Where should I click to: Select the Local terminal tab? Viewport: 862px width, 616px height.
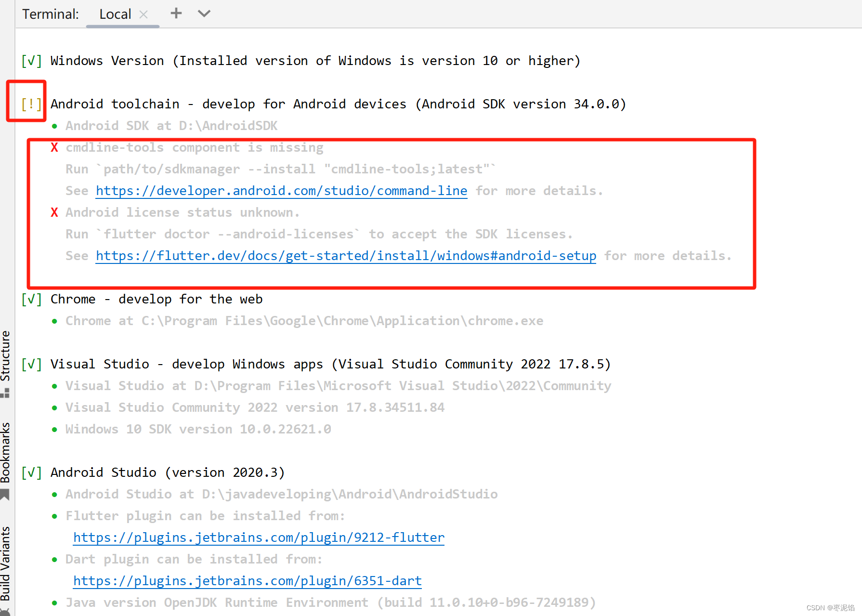[115, 14]
